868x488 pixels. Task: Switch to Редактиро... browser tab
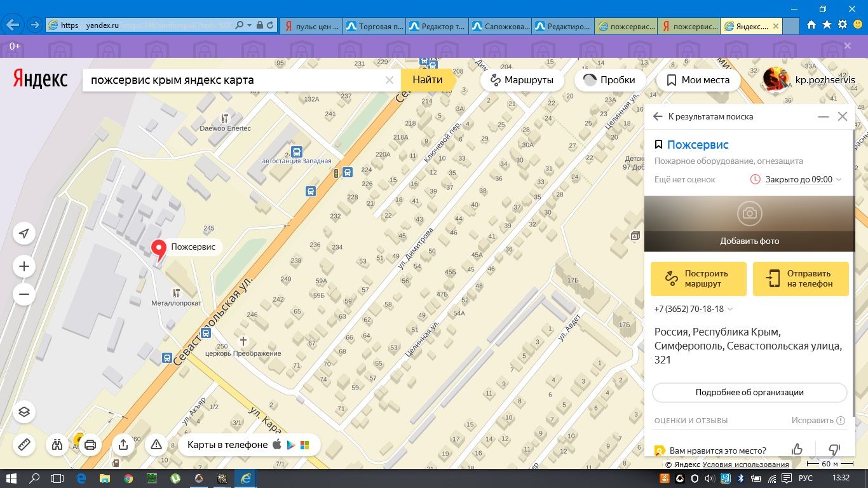coord(563,26)
